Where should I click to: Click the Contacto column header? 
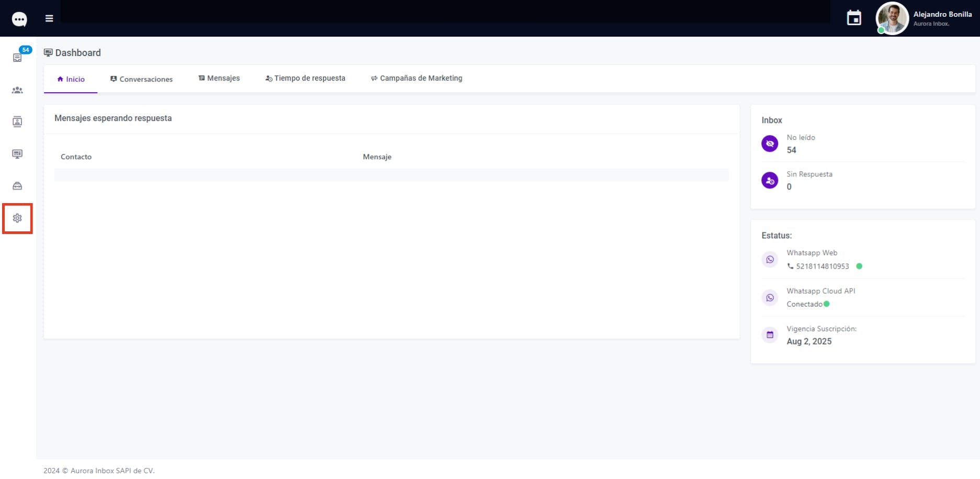tap(76, 157)
